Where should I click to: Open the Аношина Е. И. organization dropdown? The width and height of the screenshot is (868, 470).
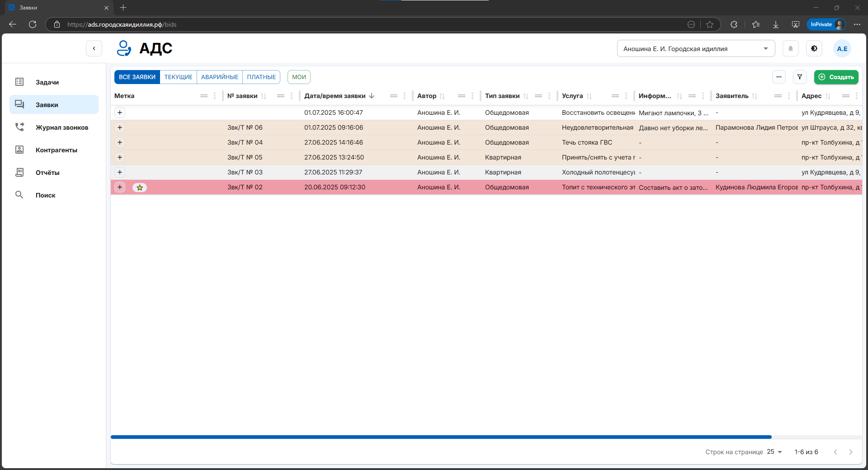[x=695, y=49]
